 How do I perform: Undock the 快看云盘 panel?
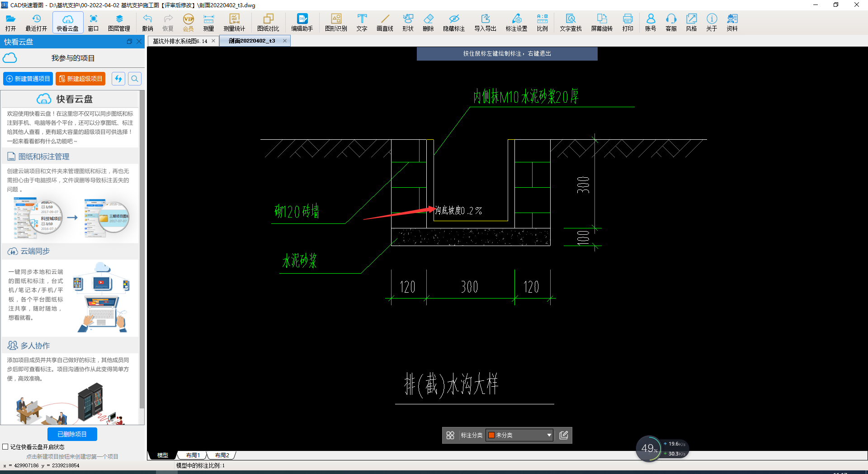(129, 42)
